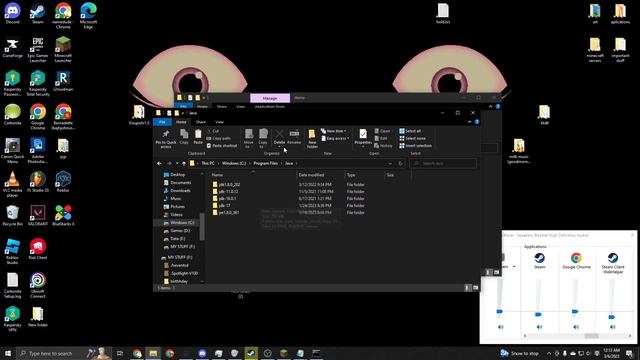Click Select none in the ribbon
The width and height of the screenshot is (640, 360).
pyautogui.click(x=412, y=138)
